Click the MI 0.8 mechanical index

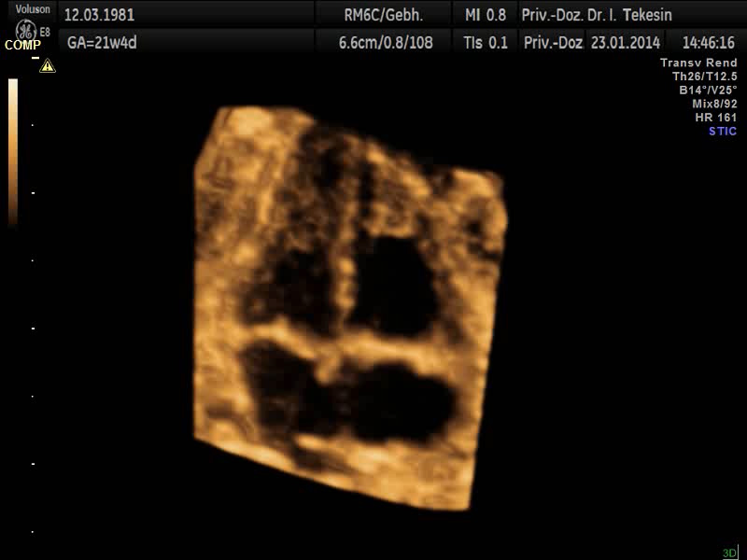click(486, 15)
